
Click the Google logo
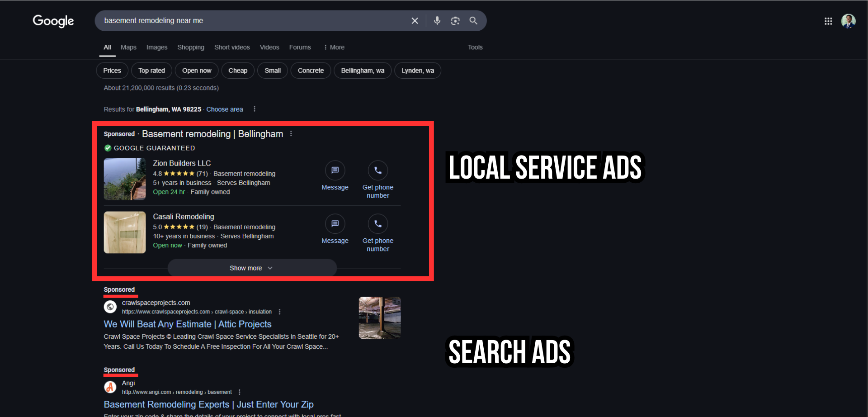point(53,21)
